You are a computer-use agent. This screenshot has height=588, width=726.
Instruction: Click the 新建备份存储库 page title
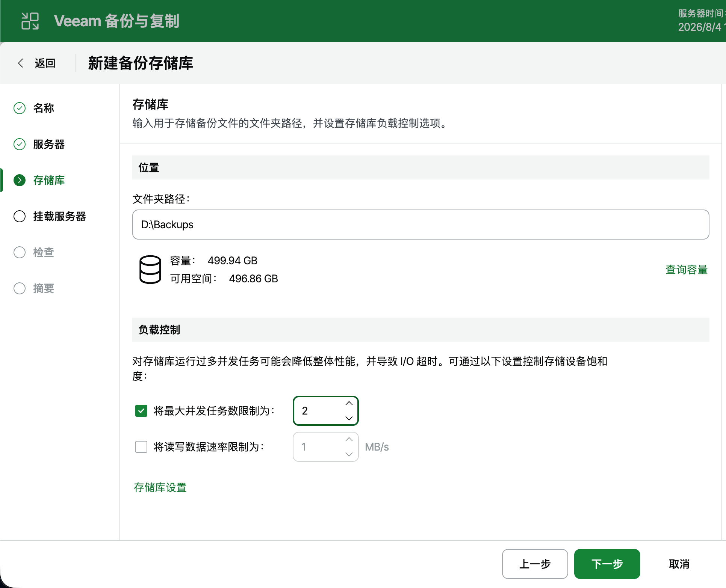(141, 63)
